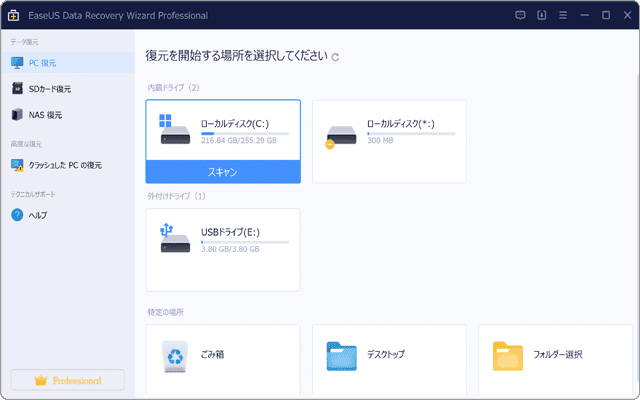640x400 pixels.
Task: Select the USBドライブ(E:) label
Action: (230, 232)
